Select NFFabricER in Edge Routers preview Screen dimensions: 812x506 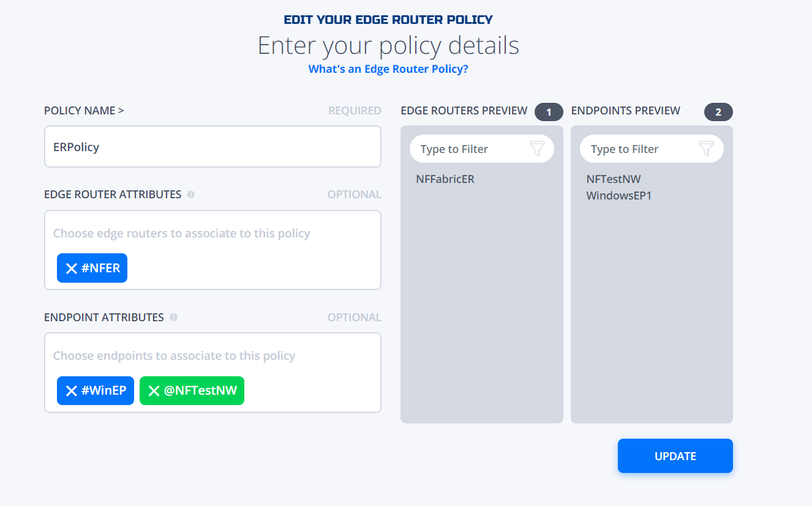coord(445,179)
